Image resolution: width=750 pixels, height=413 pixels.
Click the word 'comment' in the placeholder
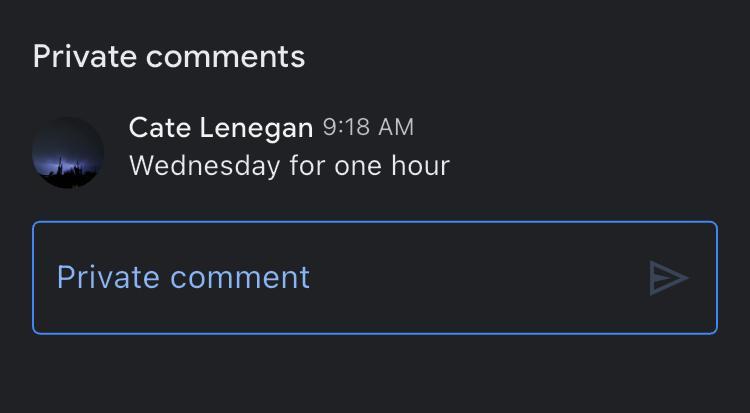(250, 277)
